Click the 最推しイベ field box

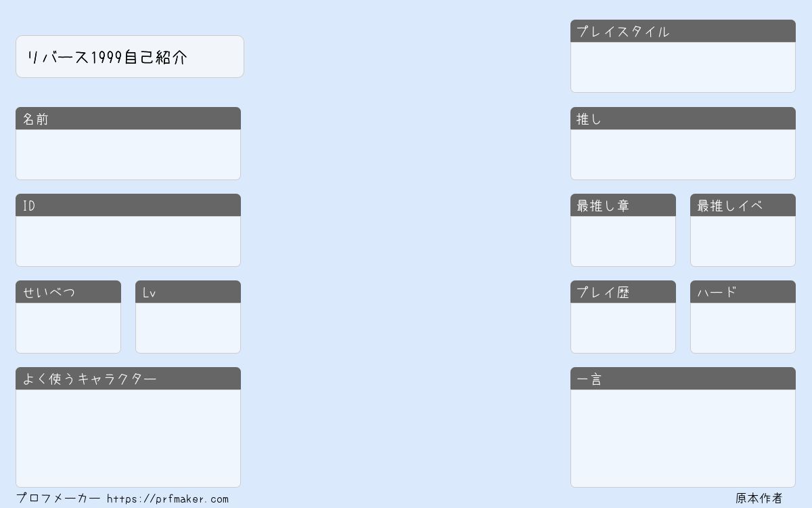743,241
